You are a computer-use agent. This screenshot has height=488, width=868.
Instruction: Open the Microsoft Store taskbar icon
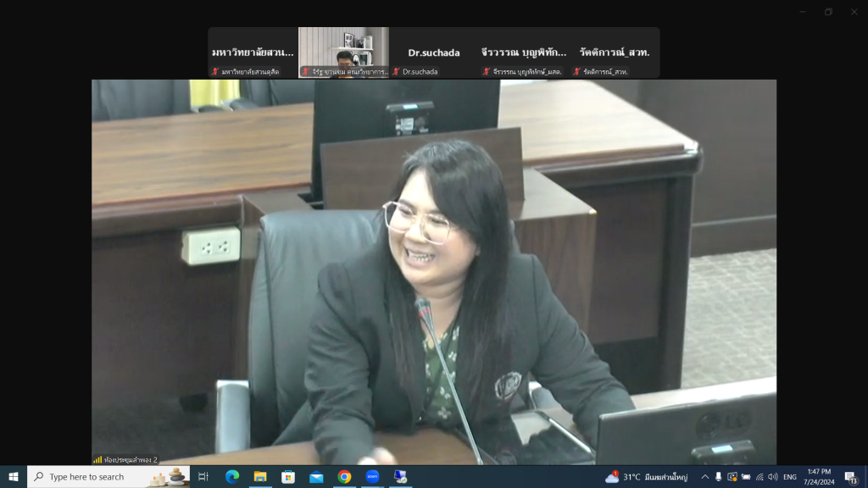[x=288, y=477]
